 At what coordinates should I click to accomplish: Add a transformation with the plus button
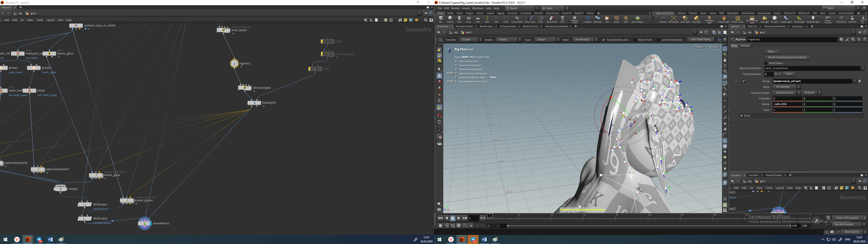776,74
